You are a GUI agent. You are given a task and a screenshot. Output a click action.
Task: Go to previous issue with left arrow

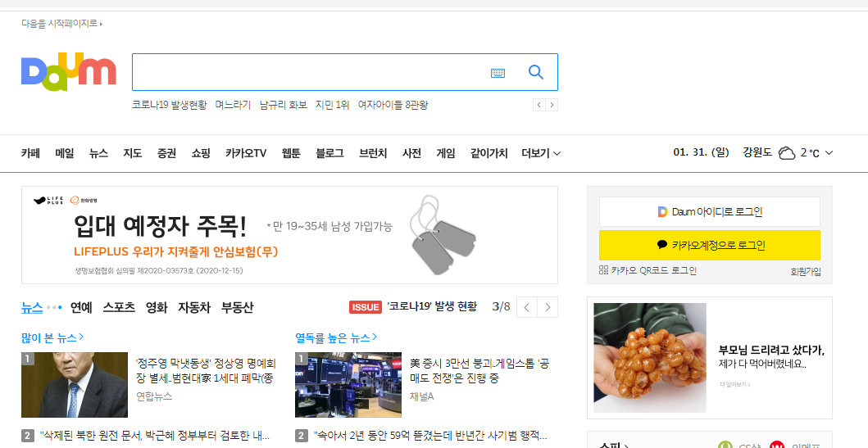click(x=527, y=307)
